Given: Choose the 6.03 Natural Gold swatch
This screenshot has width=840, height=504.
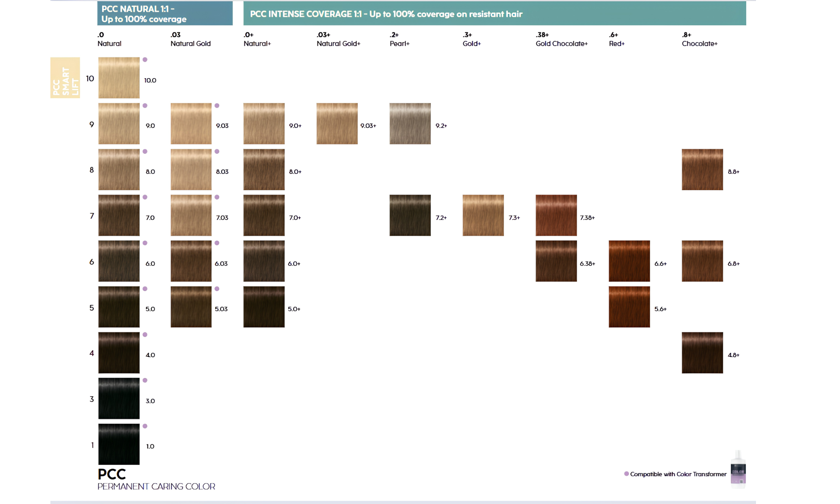Looking at the screenshot, I should click(191, 261).
